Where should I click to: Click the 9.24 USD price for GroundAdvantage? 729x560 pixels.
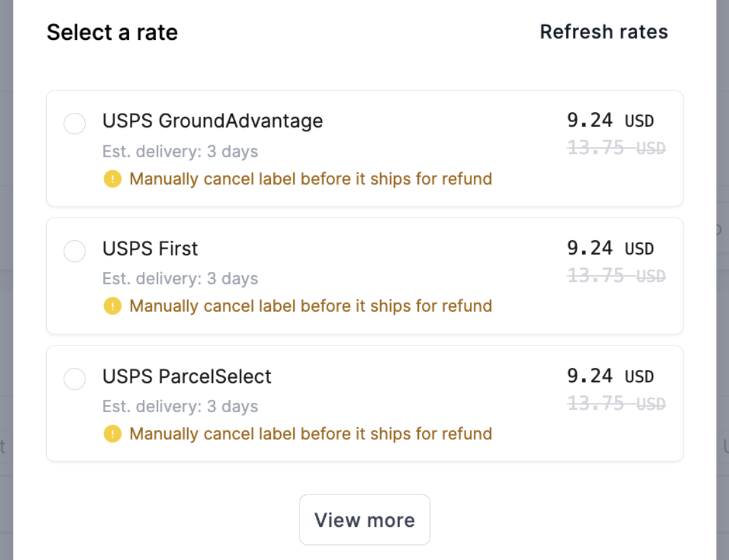click(x=610, y=121)
